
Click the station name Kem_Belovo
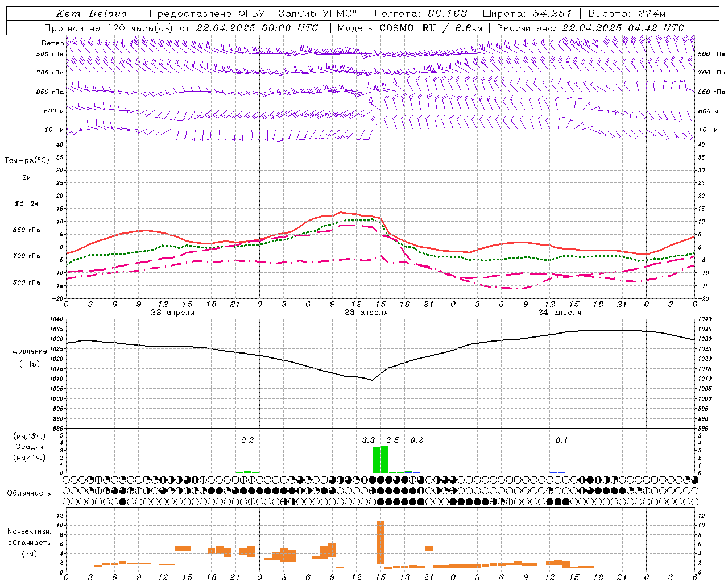point(91,14)
